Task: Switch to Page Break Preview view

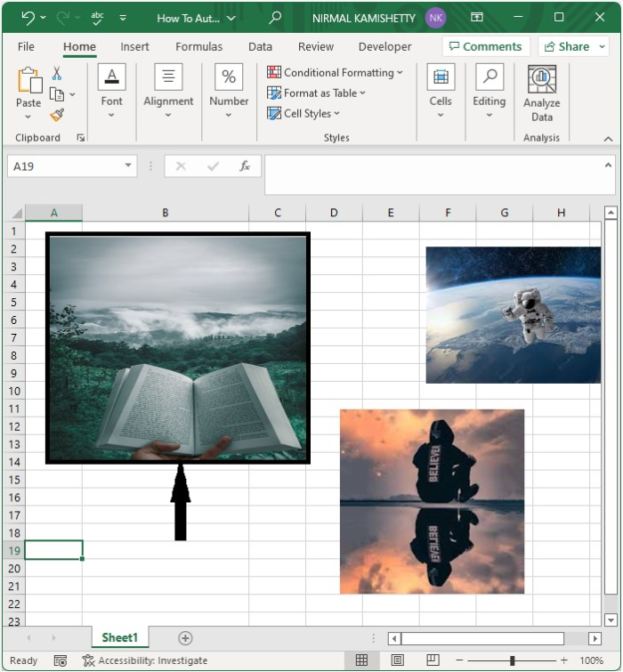Action: tap(433, 660)
